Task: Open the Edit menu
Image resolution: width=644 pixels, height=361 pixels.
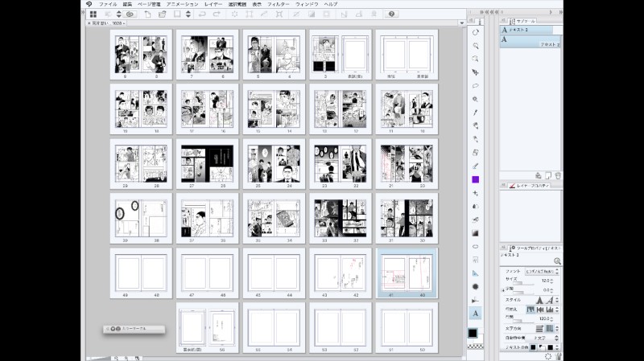Action: (x=127, y=4)
